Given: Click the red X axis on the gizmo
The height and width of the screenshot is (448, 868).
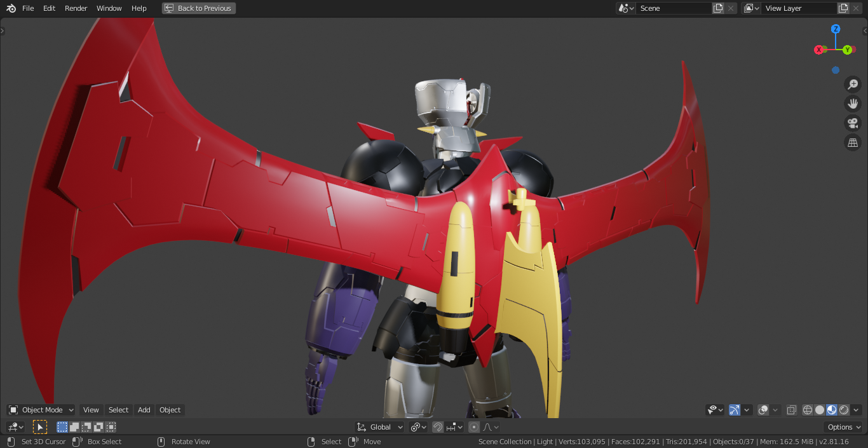Looking at the screenshot, I should pyautogui.click(x=819, y=50).
